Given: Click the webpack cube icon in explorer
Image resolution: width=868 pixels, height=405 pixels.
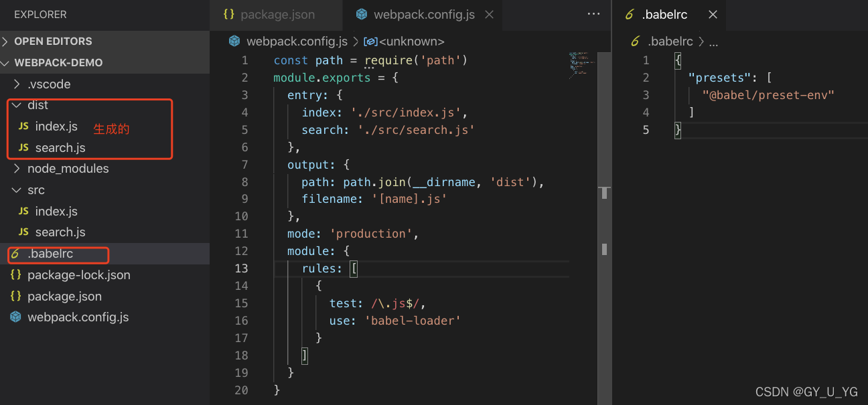Looking at the screenshot, I should pyautogui.click(x=15, y=317).
